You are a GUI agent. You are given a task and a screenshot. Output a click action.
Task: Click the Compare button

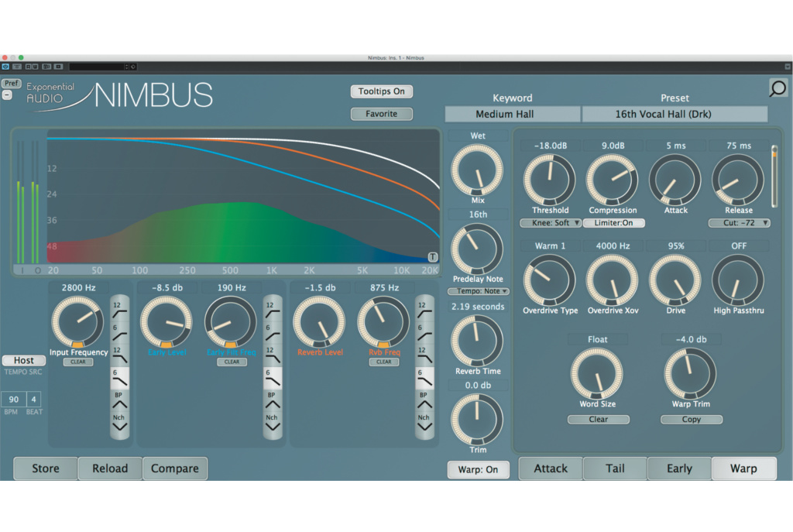pyautogui.click(x=174, y=469)
